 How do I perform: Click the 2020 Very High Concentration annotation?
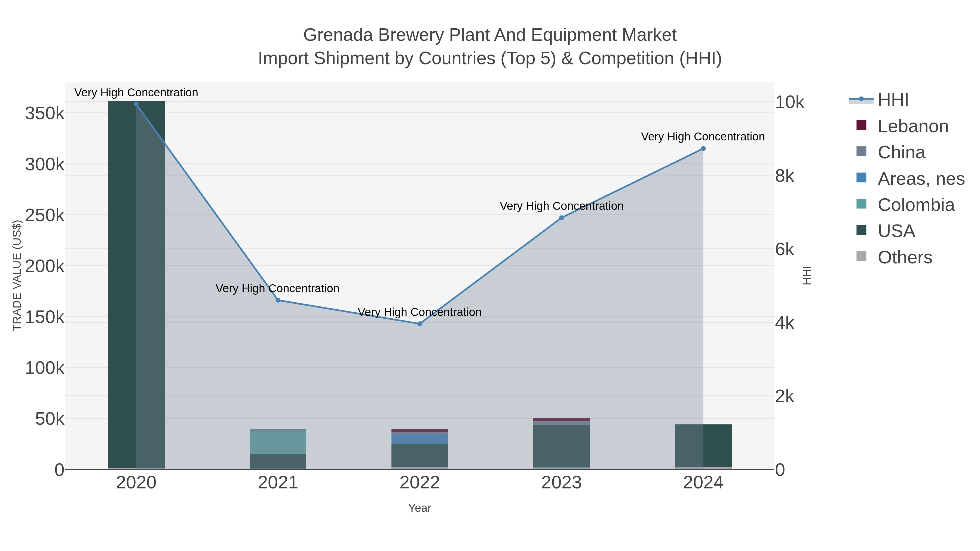(x=136, y=93)
